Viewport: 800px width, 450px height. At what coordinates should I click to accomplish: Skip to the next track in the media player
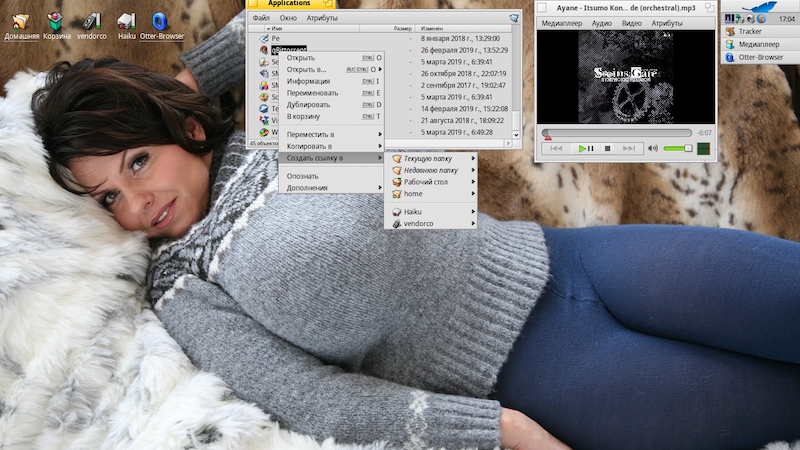coord(629,148)
